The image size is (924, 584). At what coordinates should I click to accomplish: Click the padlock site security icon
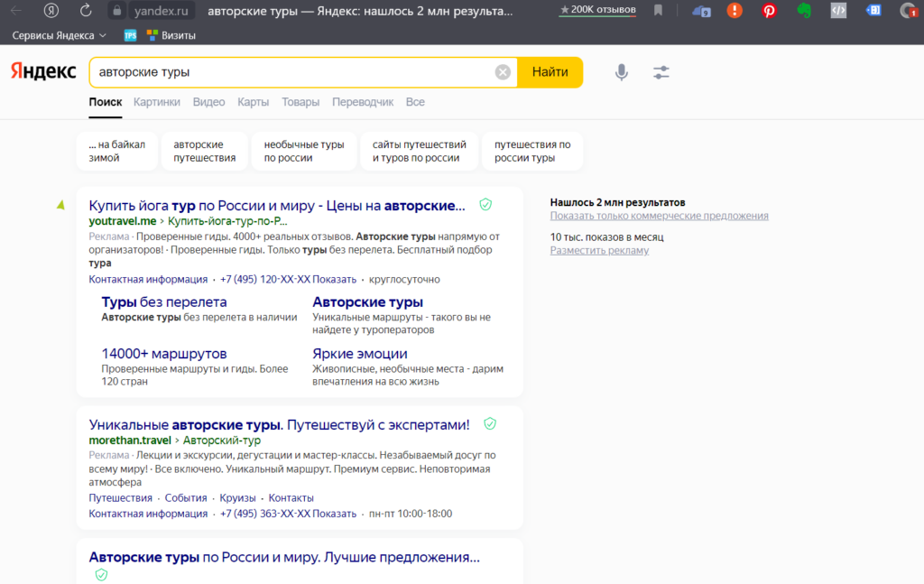pyautogui.click(x=116, y=11)
